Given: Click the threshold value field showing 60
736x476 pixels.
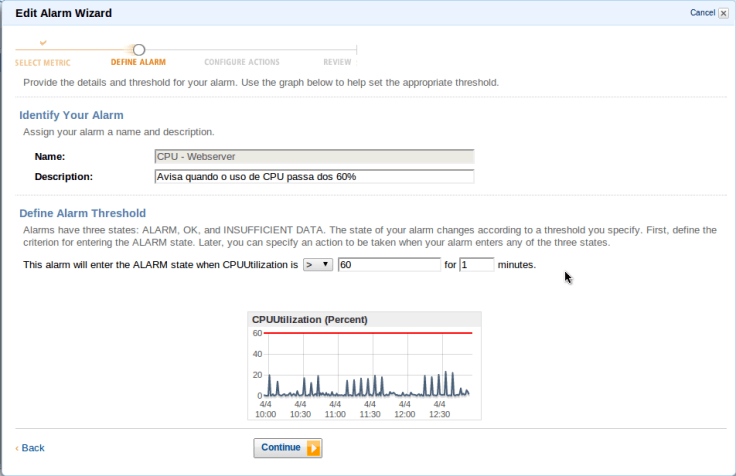Looking at the screenshot, I should (x=389, y=265).
